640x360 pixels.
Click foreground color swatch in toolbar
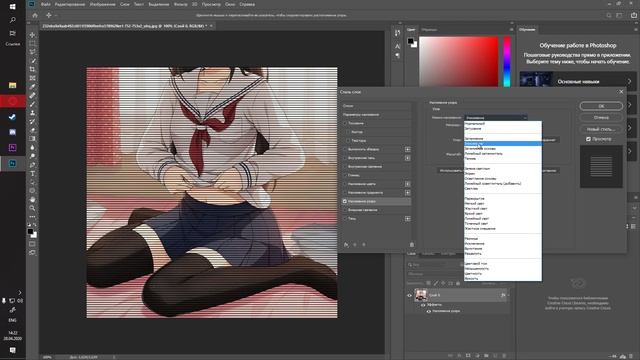pos(30,232)
